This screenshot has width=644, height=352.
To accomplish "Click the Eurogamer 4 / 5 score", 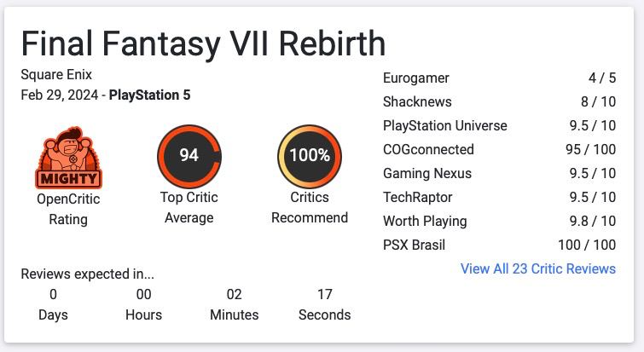I will click(601, 78).
